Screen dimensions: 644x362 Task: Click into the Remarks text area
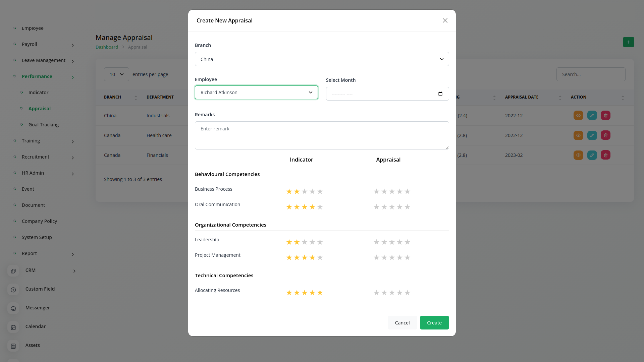(x=322, y=135)
